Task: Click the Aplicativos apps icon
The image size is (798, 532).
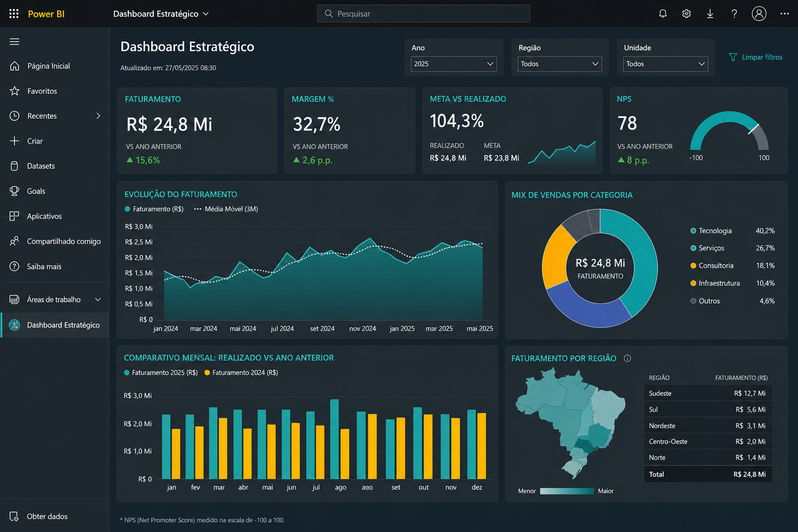Action: [x=15, y=216]
